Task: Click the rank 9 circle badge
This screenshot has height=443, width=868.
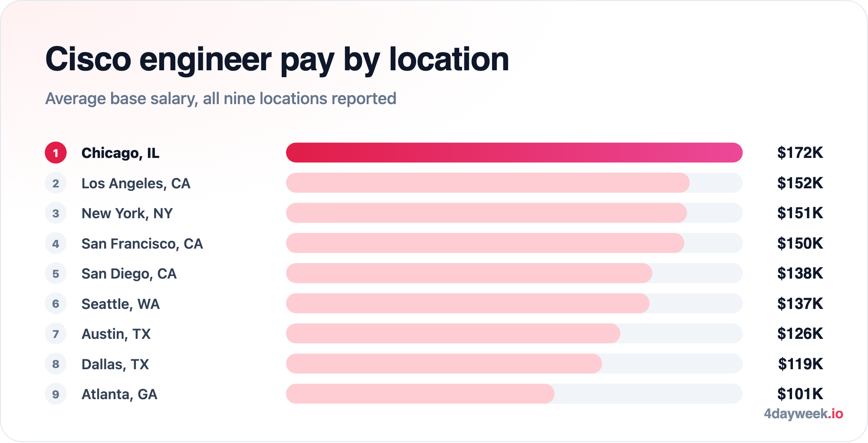Action: tap(56, 394)
